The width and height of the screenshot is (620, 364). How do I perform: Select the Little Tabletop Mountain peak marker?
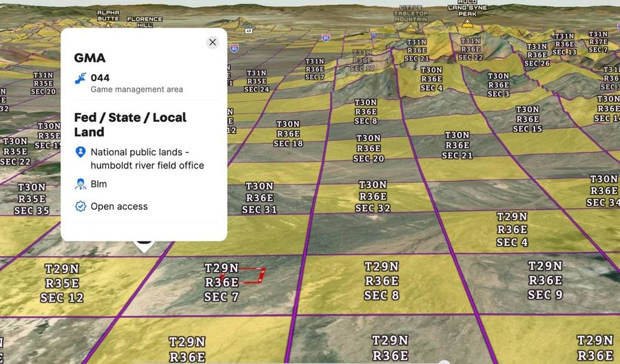[409, 25]
